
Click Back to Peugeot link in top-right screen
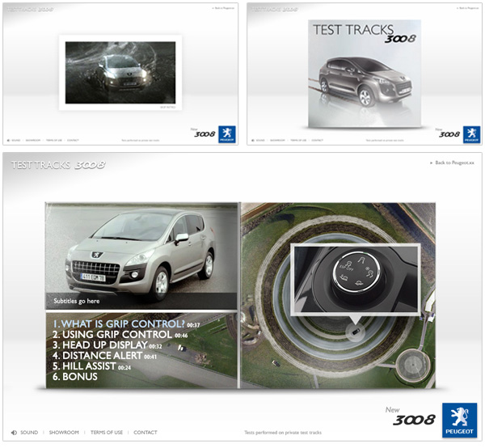click(468, 8)
